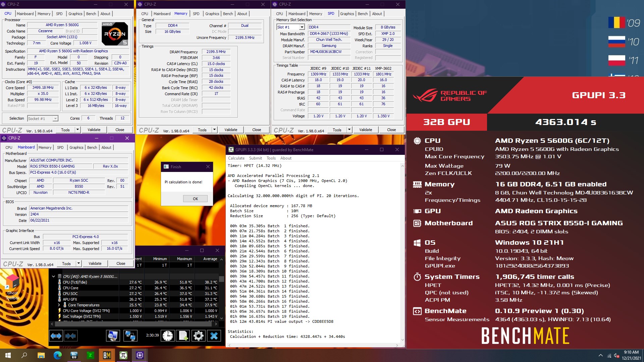Screen dimensions: 644x362
Task: Expand the Core Temperatures node in HWiNFO
Action: [x=59, y=305]
